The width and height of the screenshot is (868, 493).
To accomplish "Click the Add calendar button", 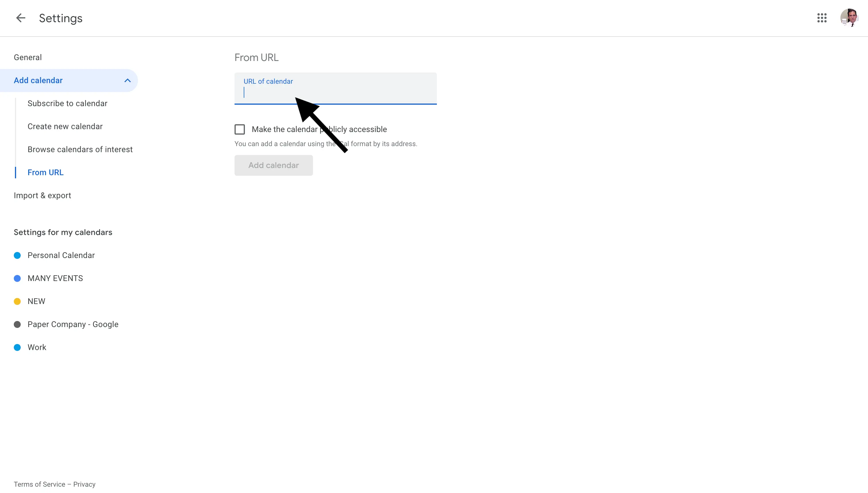I will [274, 165].
